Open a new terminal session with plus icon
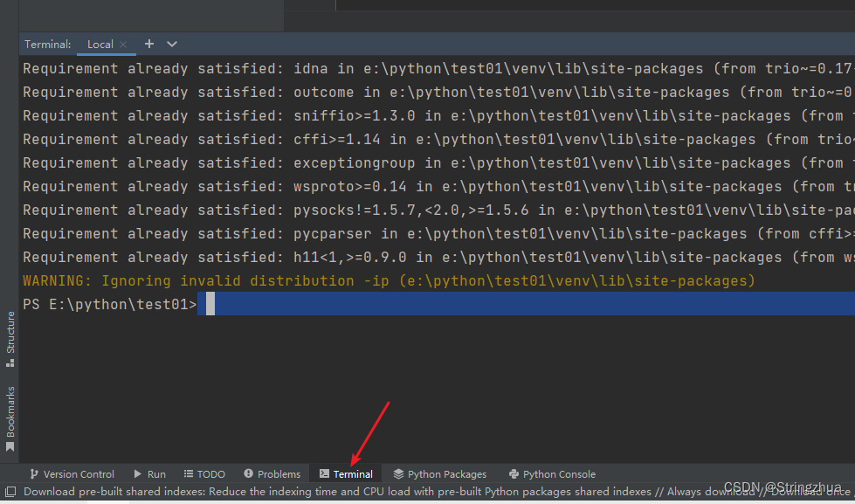 (x=148, y=44)
